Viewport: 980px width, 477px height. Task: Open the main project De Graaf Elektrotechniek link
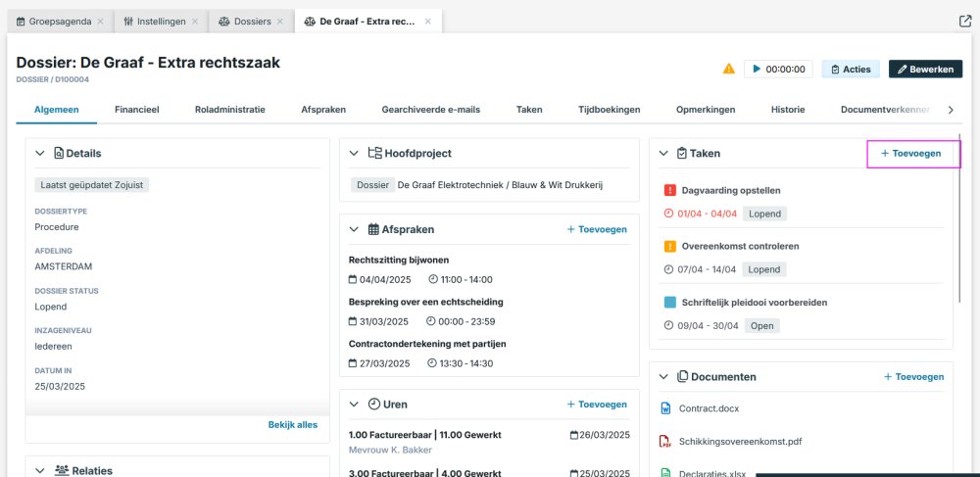(500, 185)
